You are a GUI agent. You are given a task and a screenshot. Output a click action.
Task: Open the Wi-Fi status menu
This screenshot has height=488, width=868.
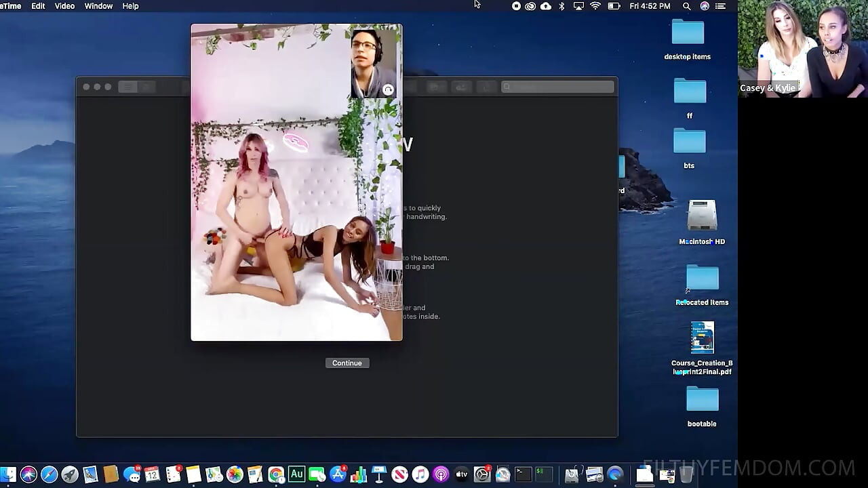pyautogui.click(x=595, y=5)
